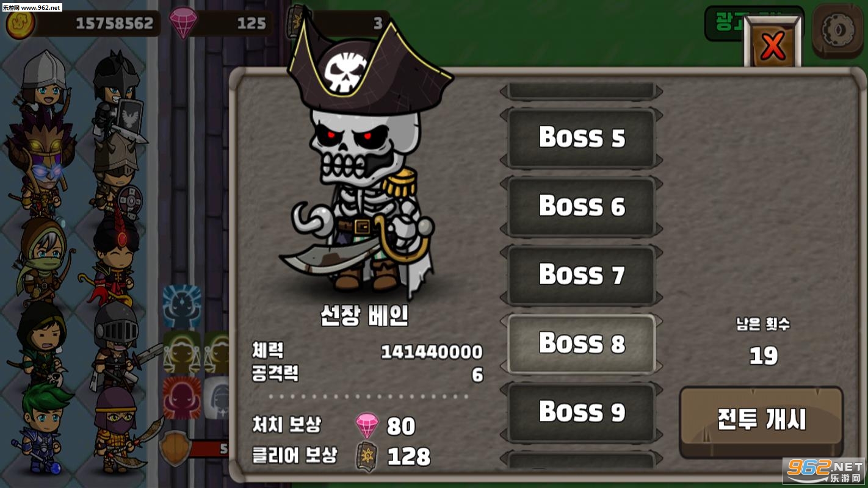
Task: Choose the highlighted Boss 8 entry
Action: pos(582,343)
